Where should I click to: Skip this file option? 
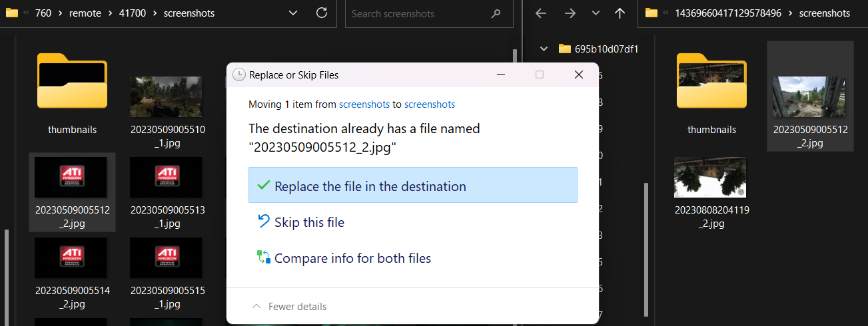309,222
